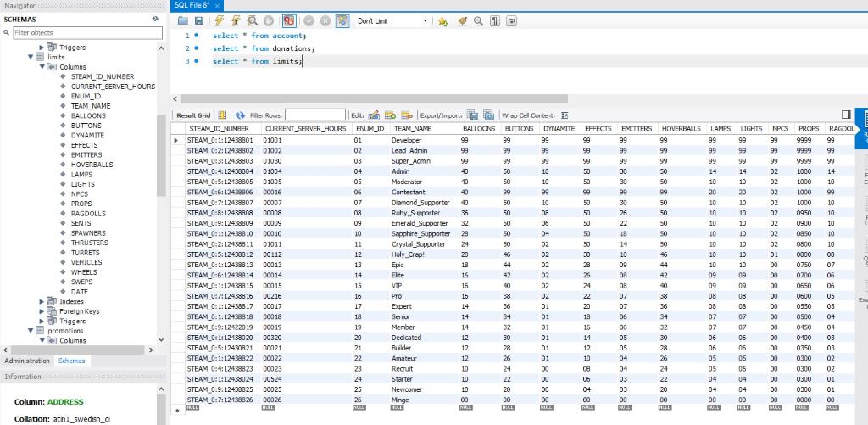Switch to the Administration tab
The height and width of the screenshot is (425, 868).
tap(27, 361)
